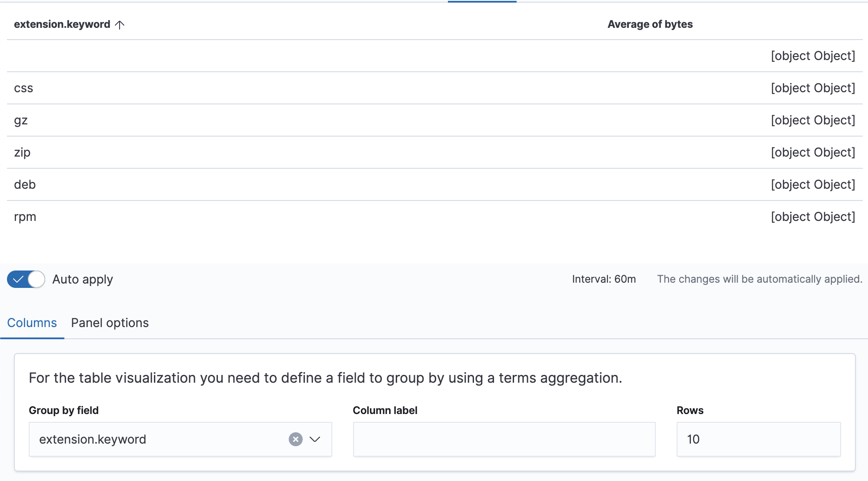Click the first empty-extension table row
This screenshot has height=481, width=868.
(x=435, y=56)
